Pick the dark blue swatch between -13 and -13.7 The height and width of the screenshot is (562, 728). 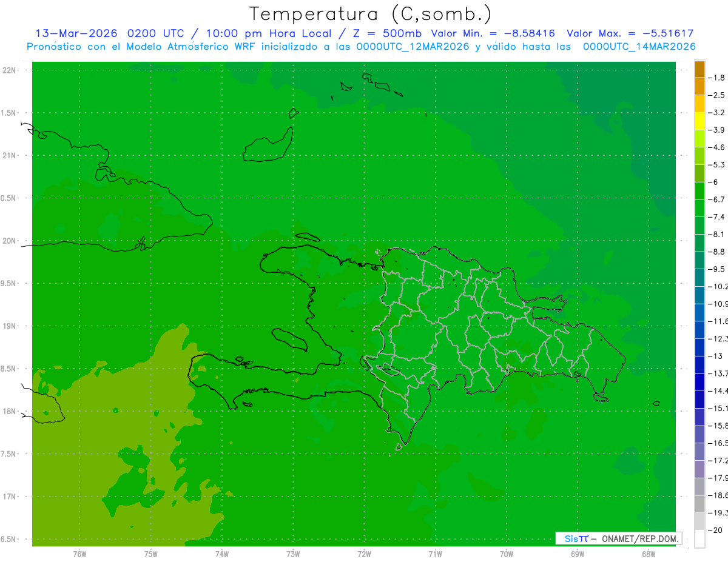pyautogui.click(x=699, y=365)
